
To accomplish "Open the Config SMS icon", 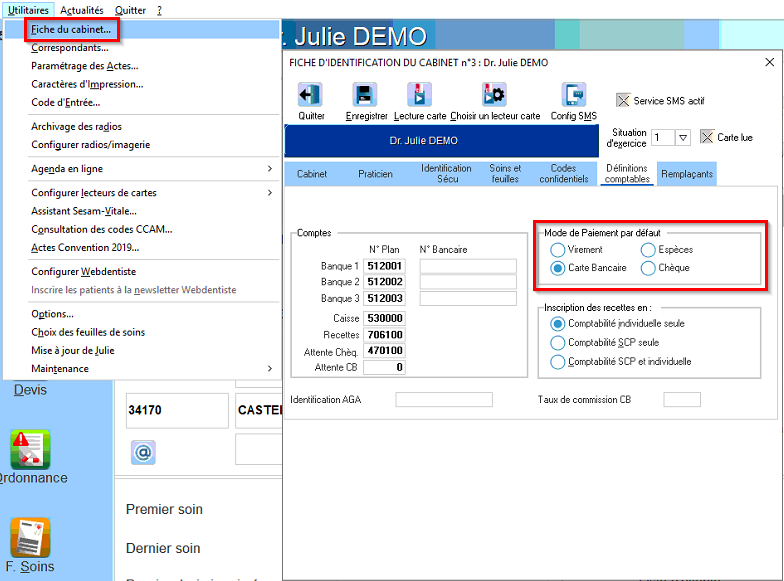I will pyautogui.click(x=574, y=94).
